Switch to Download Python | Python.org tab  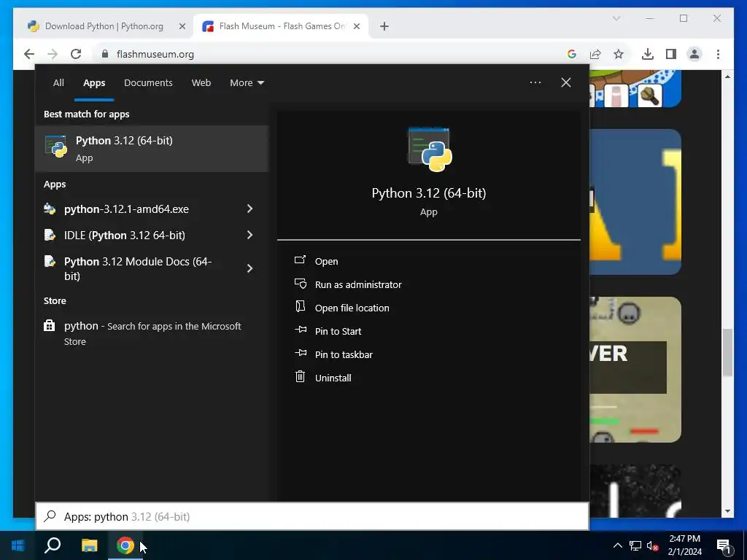[x=104, y=26]
